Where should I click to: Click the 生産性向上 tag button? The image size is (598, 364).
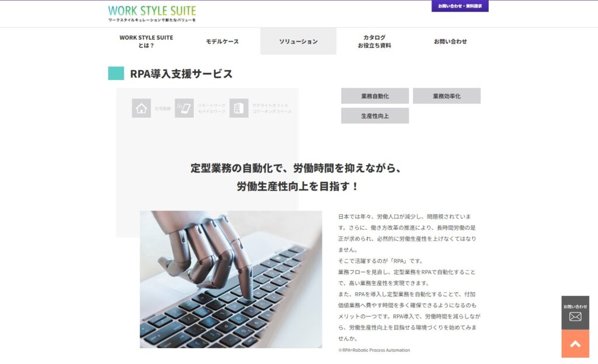375,116
